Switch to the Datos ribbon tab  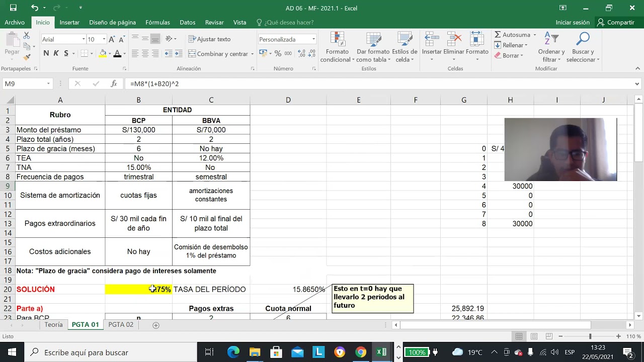[x=188, y=22]
